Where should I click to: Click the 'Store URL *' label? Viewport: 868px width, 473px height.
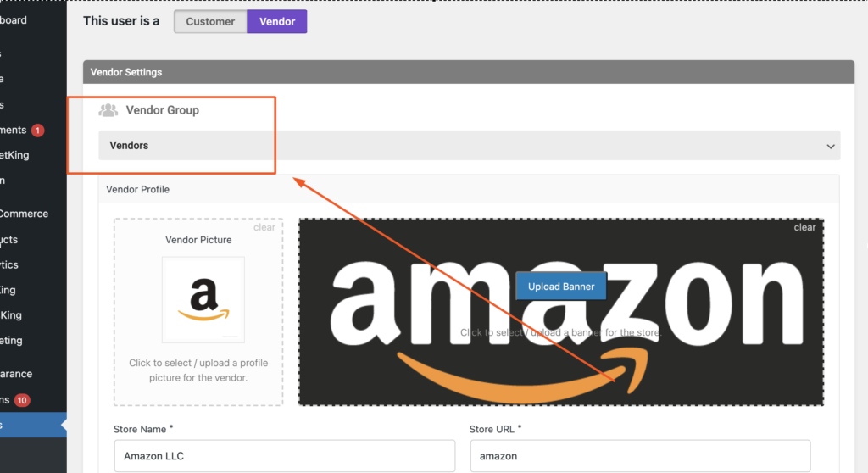(x=495, y=429)
